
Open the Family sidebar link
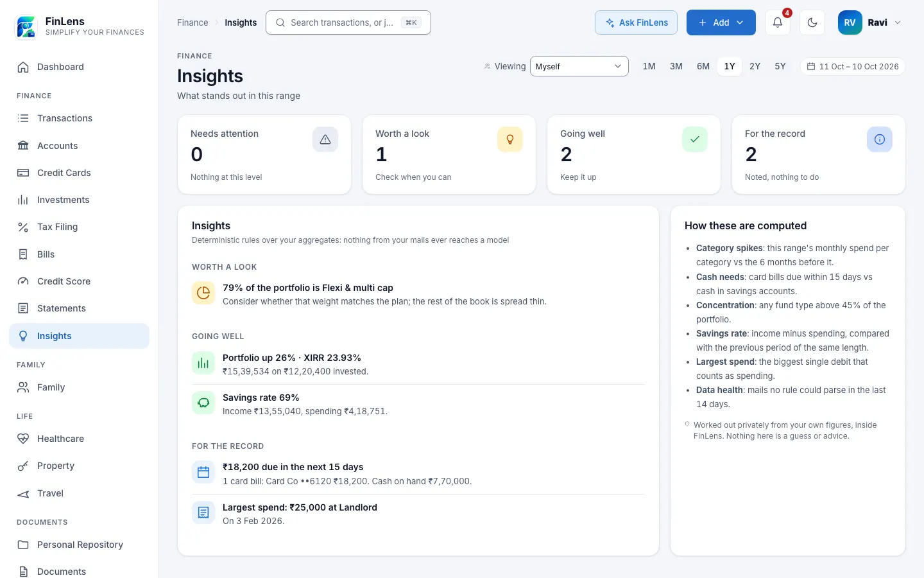[x=80, y=387]
